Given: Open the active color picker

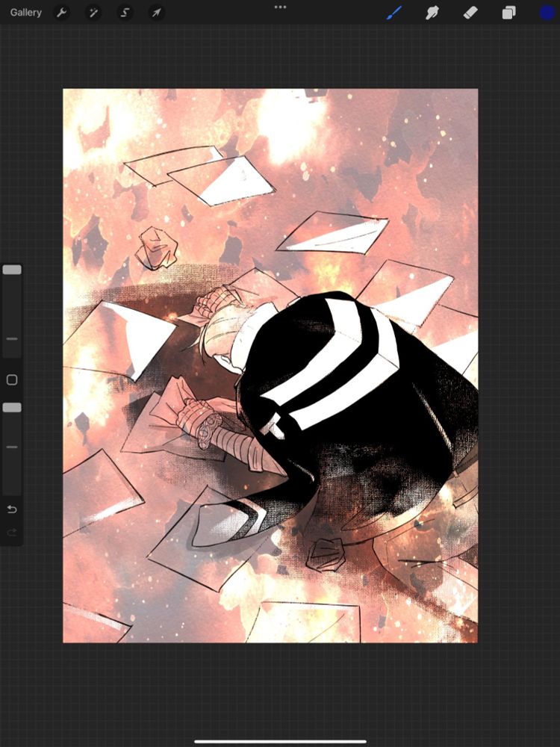Looking at the screenshot, I should [547, 13].
